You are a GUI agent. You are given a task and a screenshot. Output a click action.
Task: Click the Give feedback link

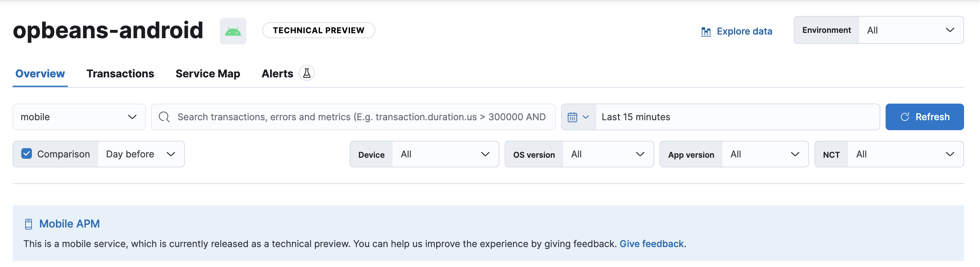(x=651, y=243)
